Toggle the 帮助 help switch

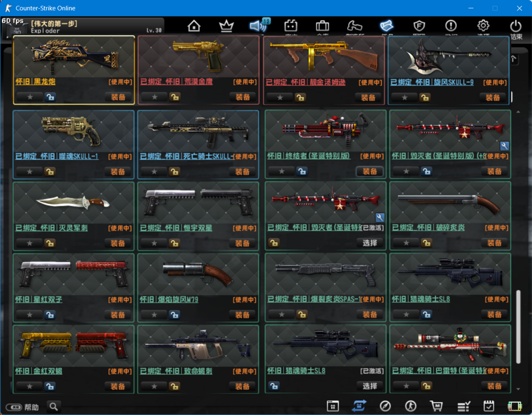point(14,407)
